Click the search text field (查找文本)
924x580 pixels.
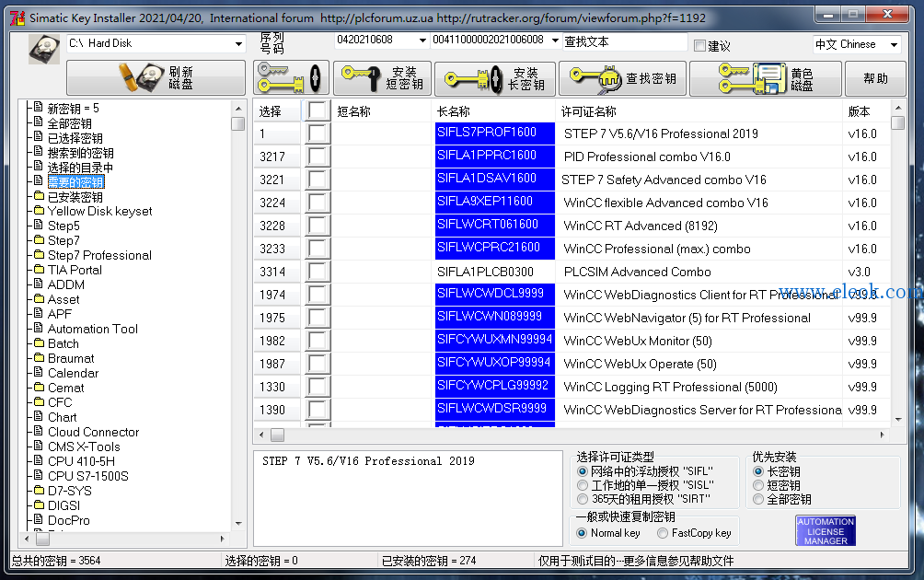click(625, 41)
